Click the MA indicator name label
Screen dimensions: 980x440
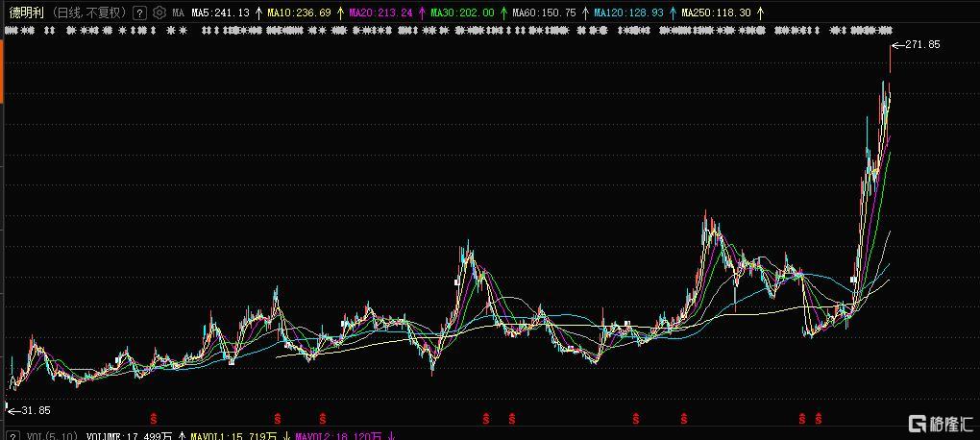pos(178,12)
